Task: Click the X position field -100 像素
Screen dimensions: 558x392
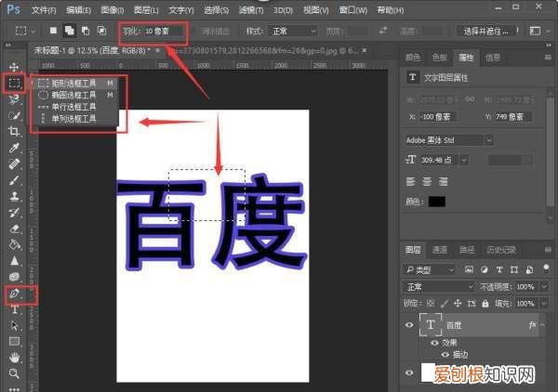Action: (x=438, y=116)
